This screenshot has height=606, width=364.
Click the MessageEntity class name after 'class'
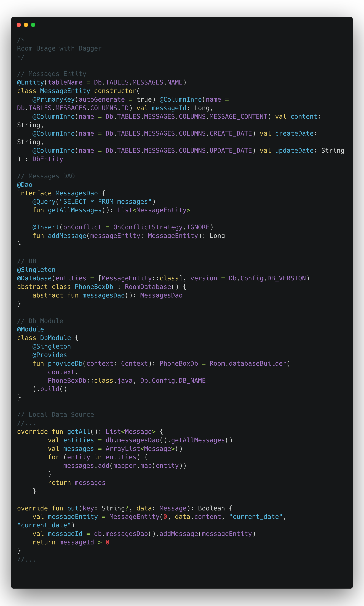pos(65,91)
